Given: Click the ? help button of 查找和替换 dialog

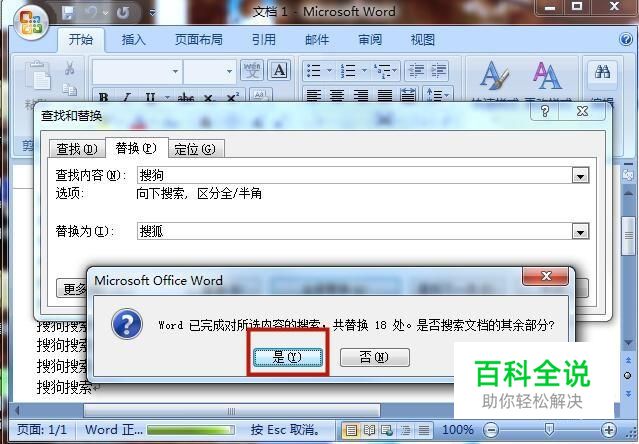Looking at the screenshot, I should coord(545,111).
